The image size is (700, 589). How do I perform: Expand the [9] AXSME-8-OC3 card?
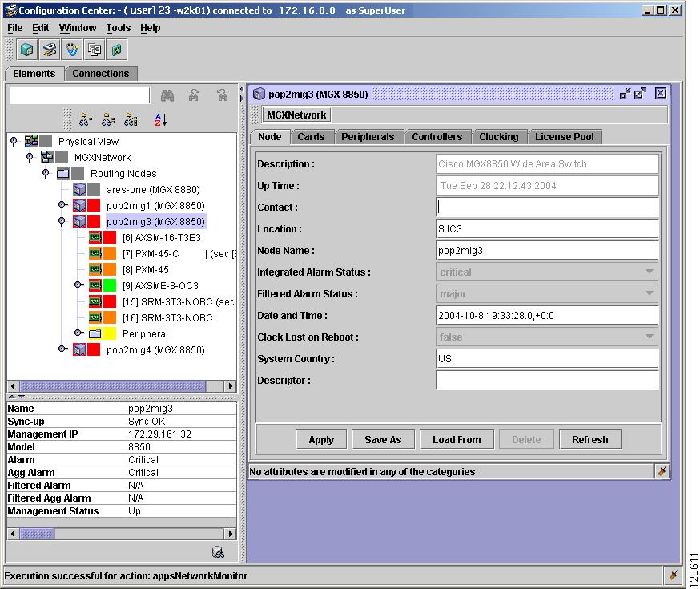click(78, 285)
